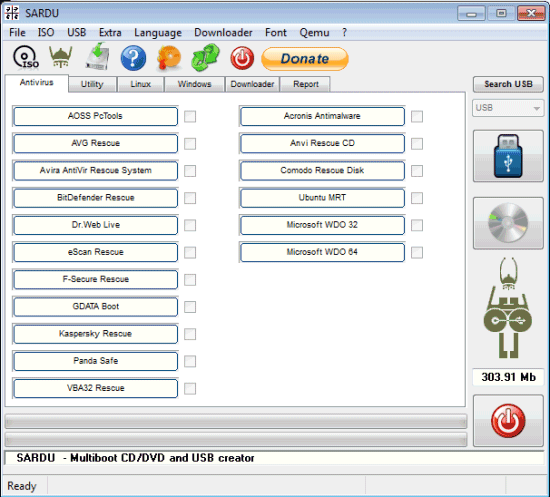
Task: Check the F-Secure Rescue checkbox
Action: [x=190, y=280]
